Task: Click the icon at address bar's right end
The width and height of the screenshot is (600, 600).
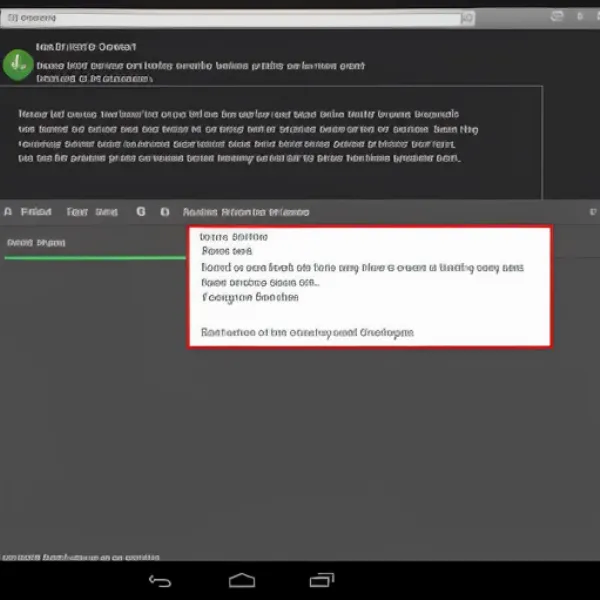Action: [x=466, y=18]
